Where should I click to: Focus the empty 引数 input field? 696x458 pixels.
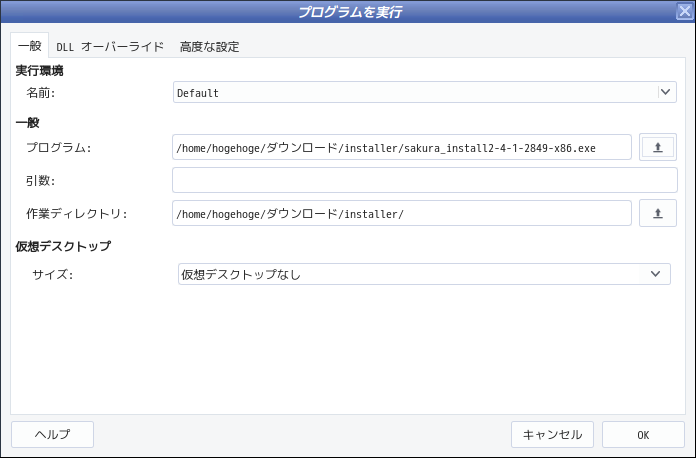click(x=425, y=180)
